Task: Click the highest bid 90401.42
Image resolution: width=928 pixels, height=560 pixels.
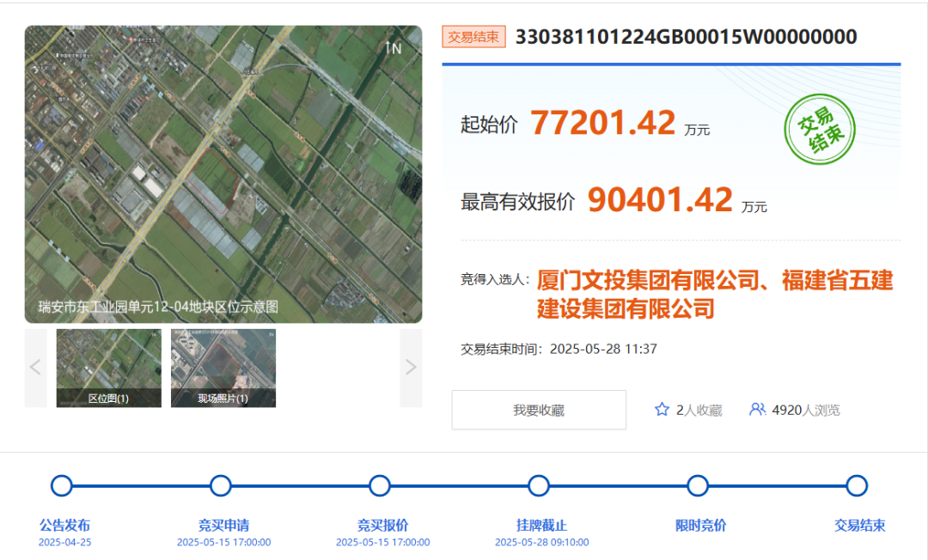Action: click(660, 199)
